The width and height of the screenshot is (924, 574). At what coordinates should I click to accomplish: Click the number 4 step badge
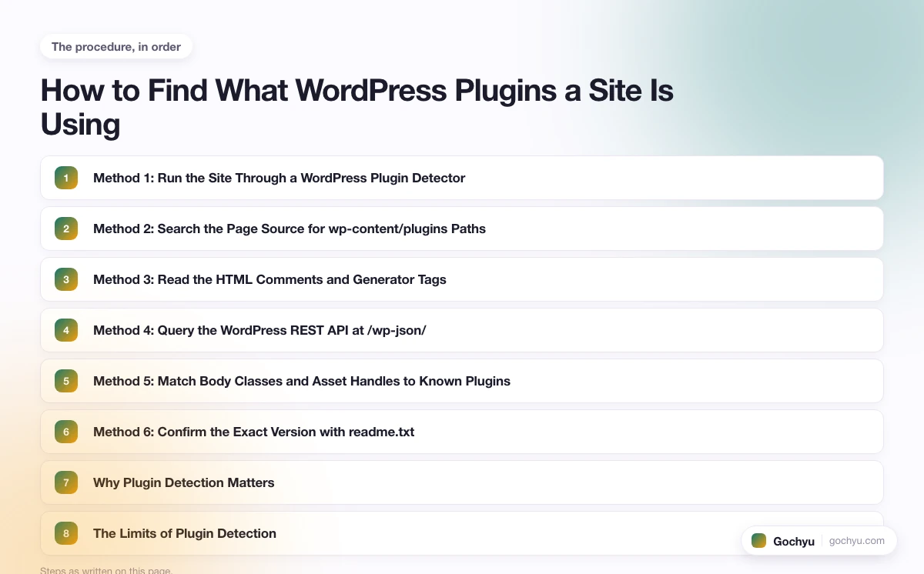[x=66, y=330]
